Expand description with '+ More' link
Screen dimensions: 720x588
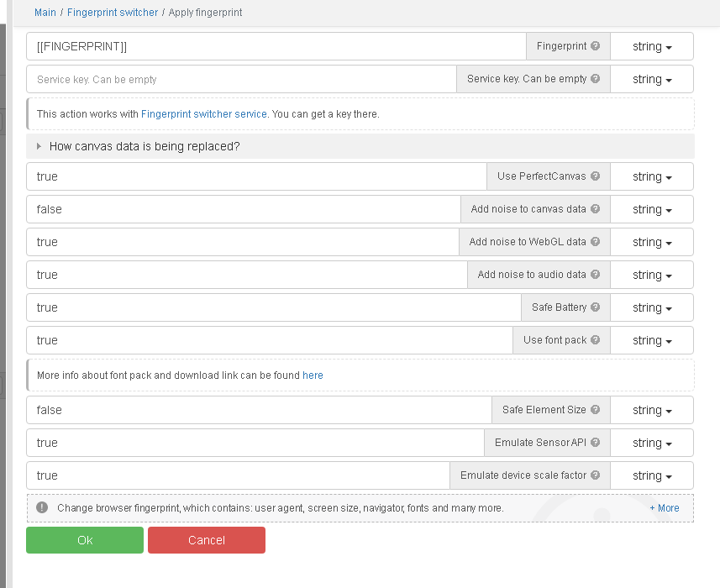point(664,508)
